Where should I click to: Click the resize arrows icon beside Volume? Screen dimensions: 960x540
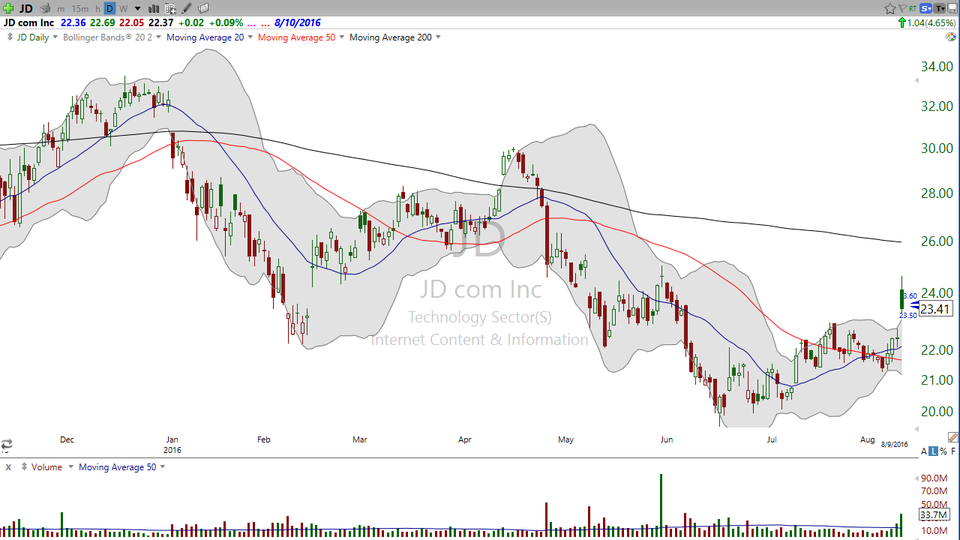(x=24, y=467)
